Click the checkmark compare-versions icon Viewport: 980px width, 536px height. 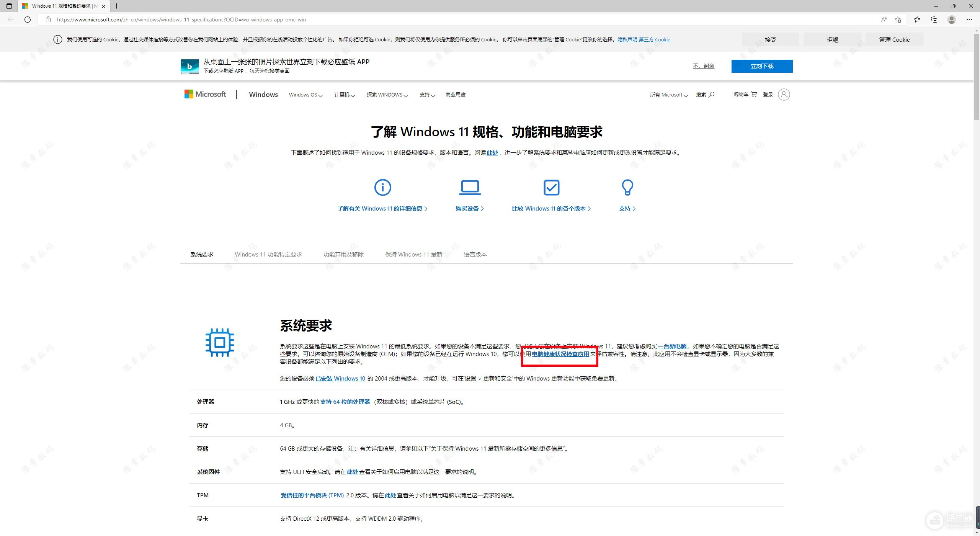pos(551,188)
